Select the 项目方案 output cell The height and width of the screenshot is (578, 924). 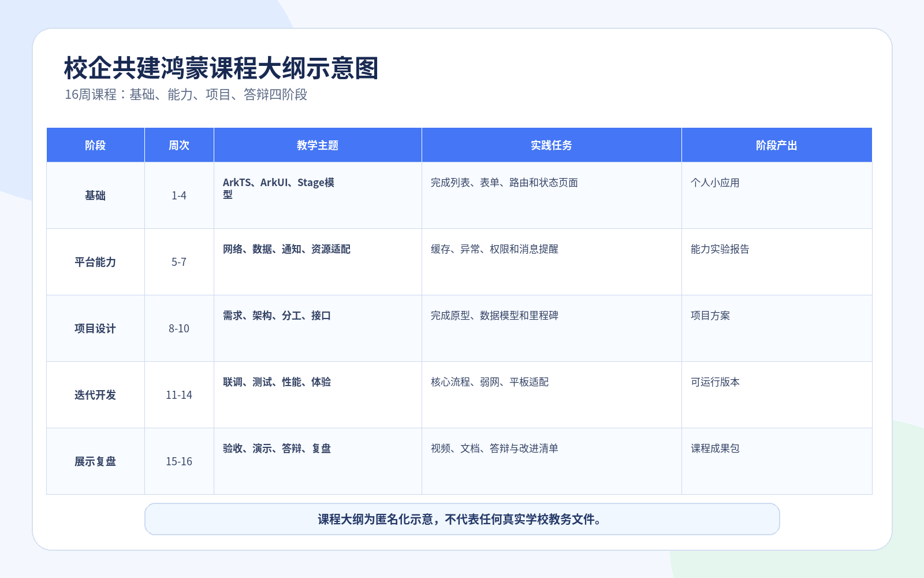pyautogui.click(x=777, y=328)
